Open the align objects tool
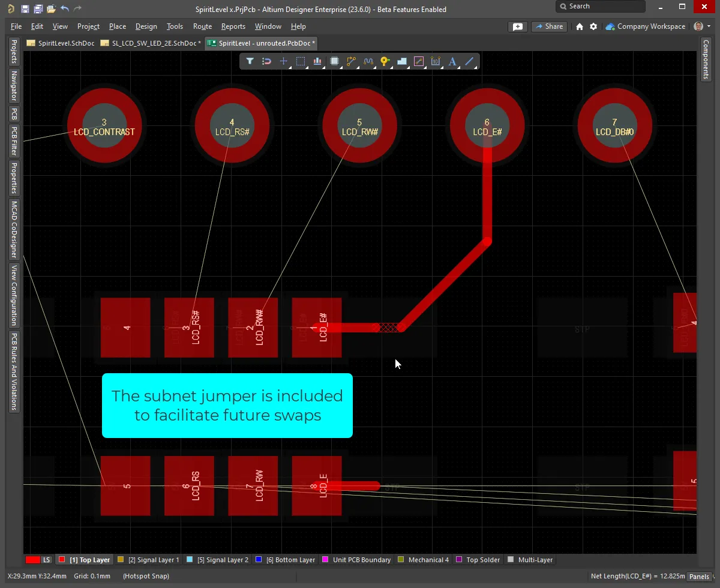 point(317,61)
